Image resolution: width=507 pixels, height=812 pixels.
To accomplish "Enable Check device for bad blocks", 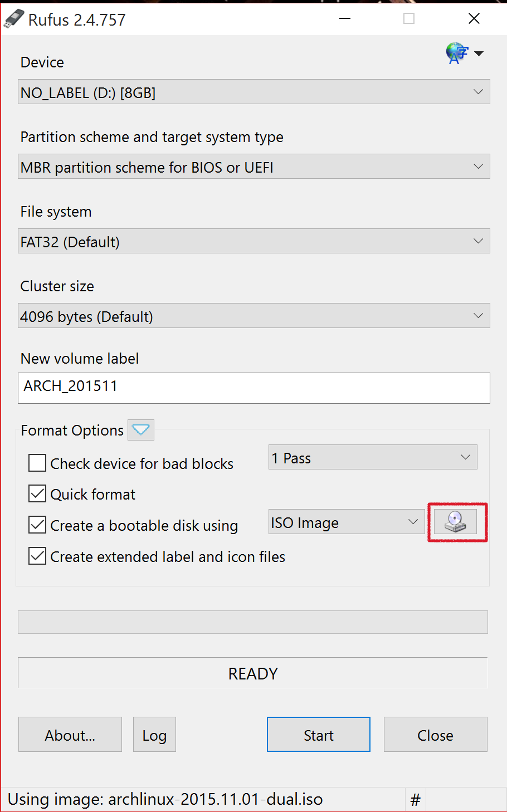I will click(x=37, y=463).
